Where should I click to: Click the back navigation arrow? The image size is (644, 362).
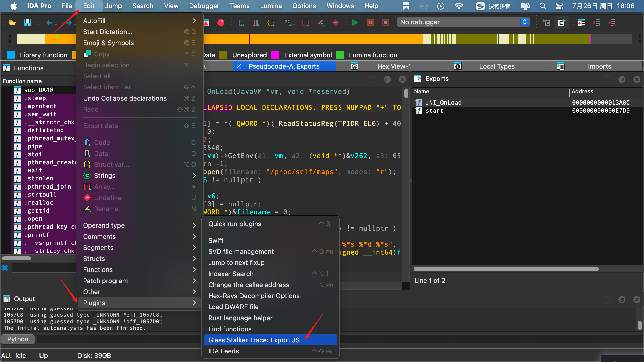point(49,23)
